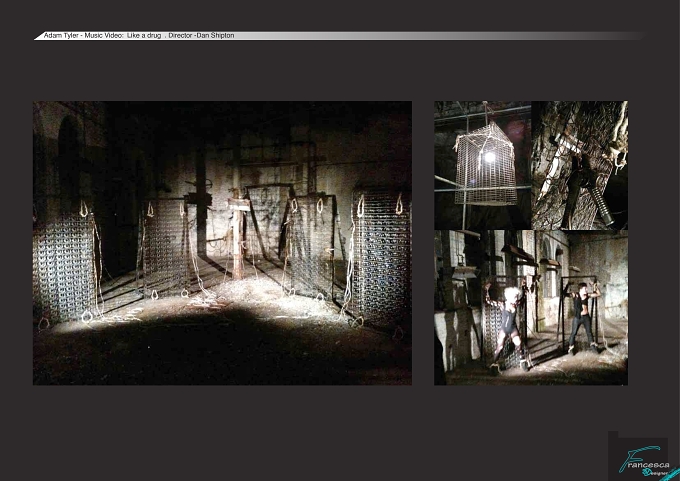Open the hanging wire cage lamp photo
The height and width of the screenshot is (481, 680).
pos(483,165)
